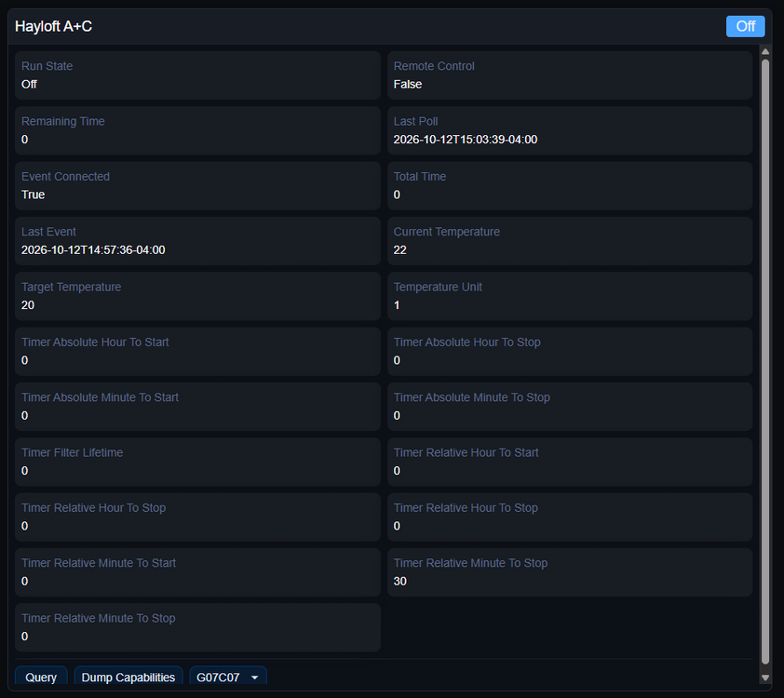
Task: Select the Timer Filter Lifetime label
Action: (x=72, y=452)
